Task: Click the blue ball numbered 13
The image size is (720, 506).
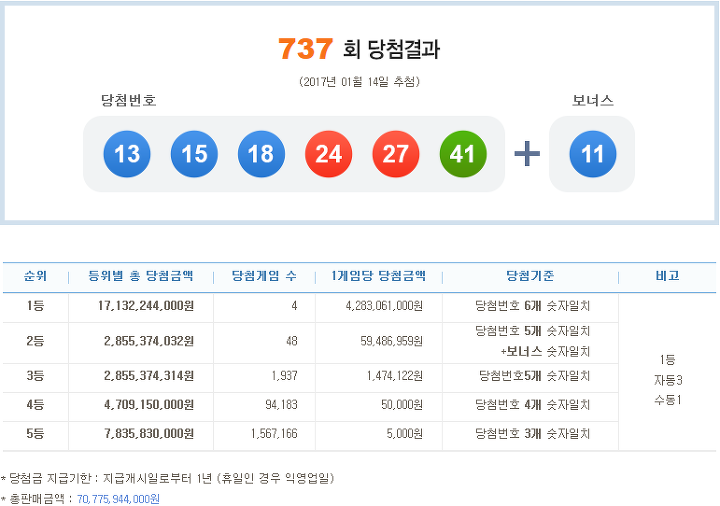Action: tap(127, 154)
